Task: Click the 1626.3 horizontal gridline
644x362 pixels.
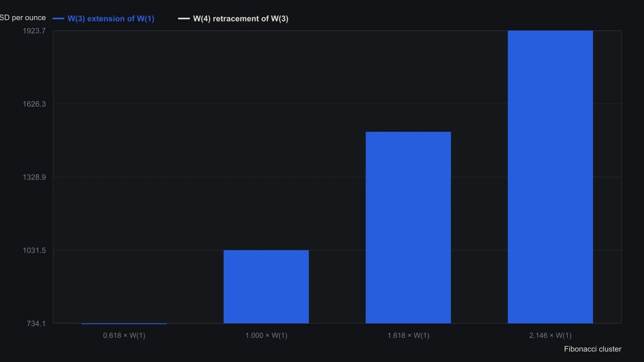Action: click(337, 104)
